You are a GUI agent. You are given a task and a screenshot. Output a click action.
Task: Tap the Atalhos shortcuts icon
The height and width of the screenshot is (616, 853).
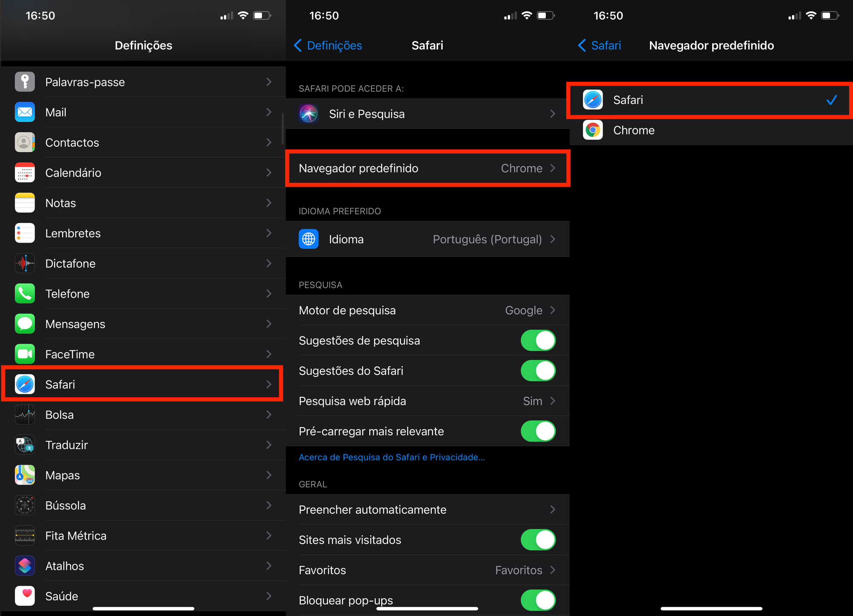pyautogui.click(x=25, y=566)
